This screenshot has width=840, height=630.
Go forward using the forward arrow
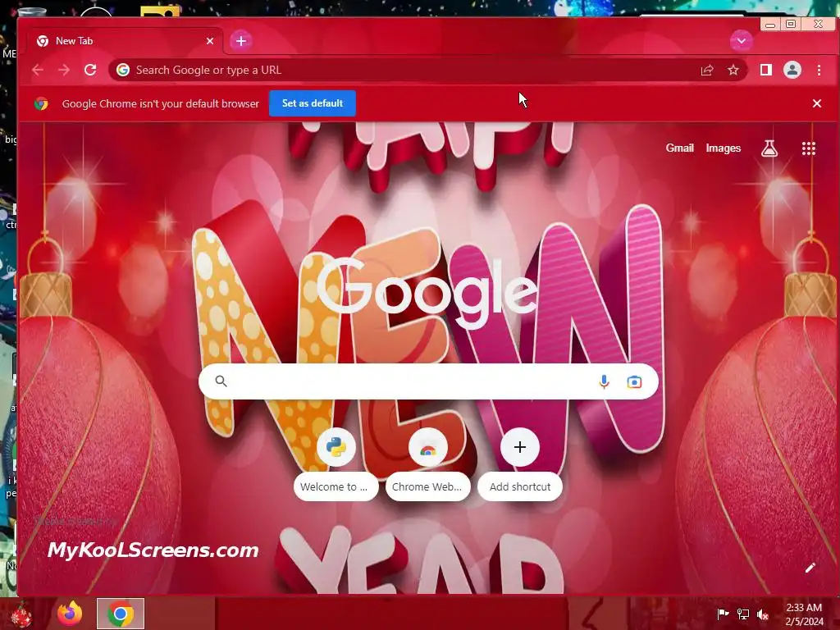(64, 71)
